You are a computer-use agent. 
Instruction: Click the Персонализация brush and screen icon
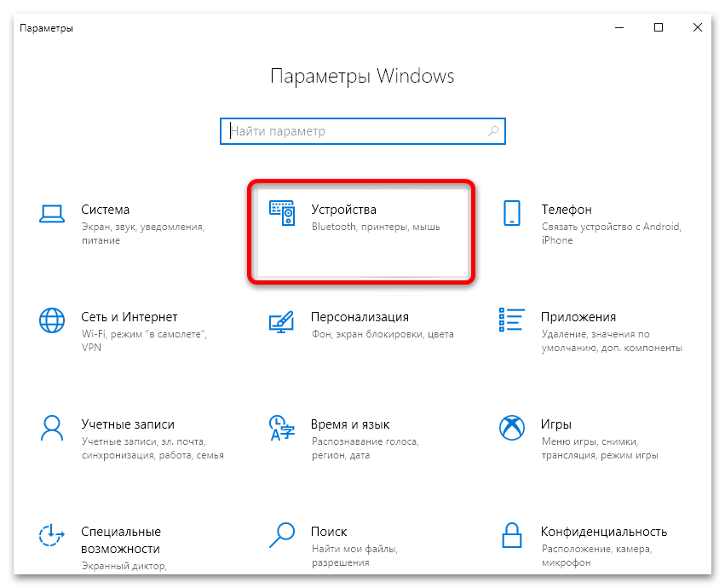282,321
